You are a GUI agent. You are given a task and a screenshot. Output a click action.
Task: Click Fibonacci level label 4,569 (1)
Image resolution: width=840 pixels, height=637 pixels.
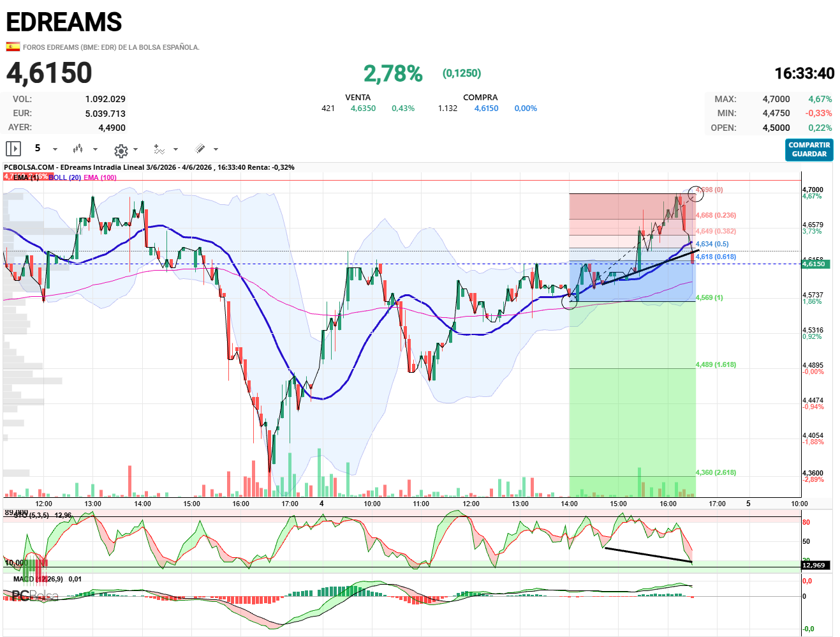[709, 297]
